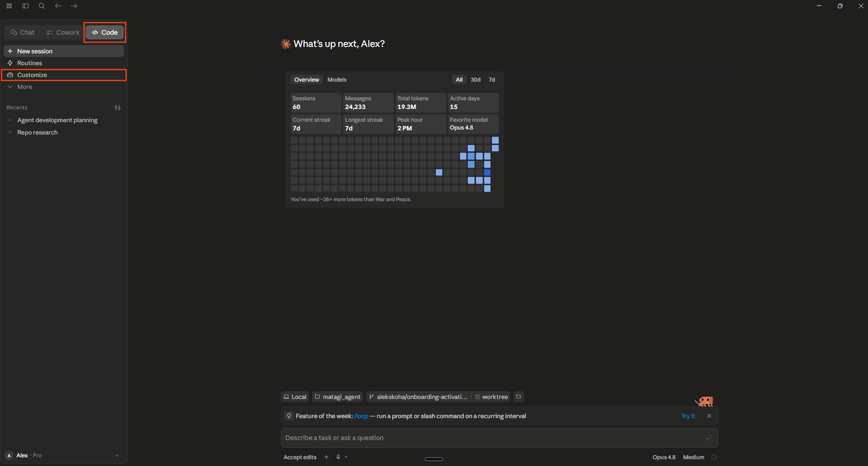Set stats range to 7d
The height and width of the screenshot is (466, 868).
pyautogui.click(x=492, y=80)
